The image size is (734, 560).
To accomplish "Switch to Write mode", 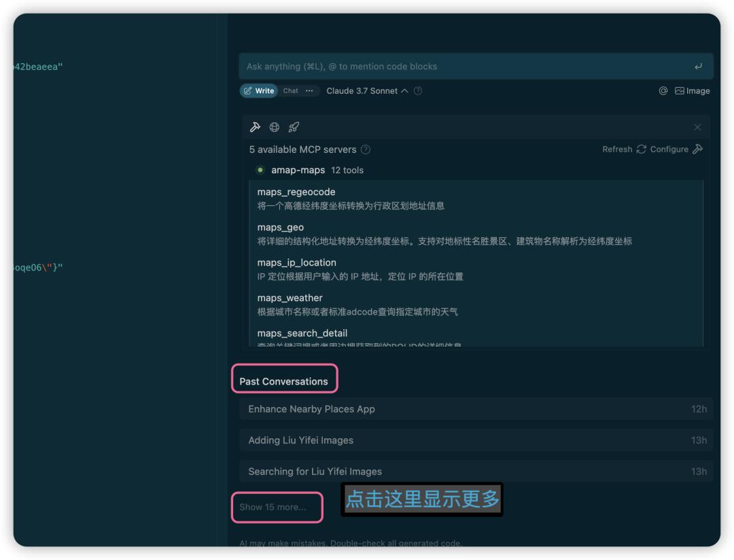I will click(x=259, y=91).
